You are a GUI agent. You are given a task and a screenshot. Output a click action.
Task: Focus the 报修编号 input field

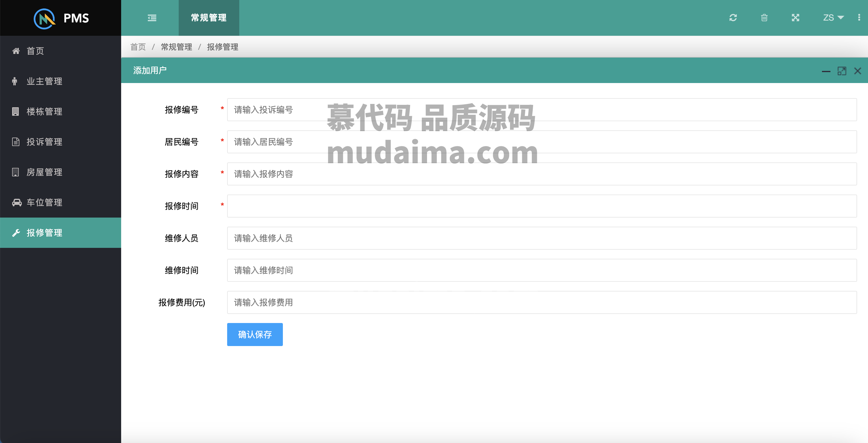click(542, 110)
